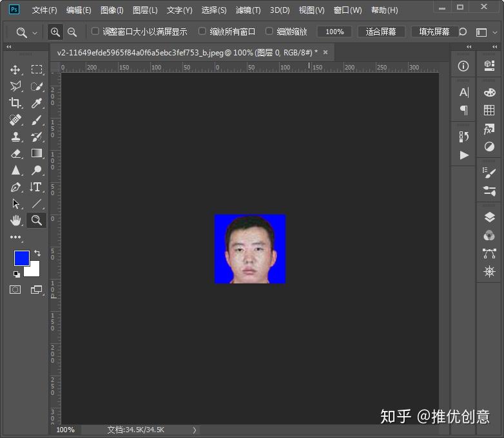Click the 100% zoom button
This screenshot has width=504, height=438.
[x=334, y=32]
